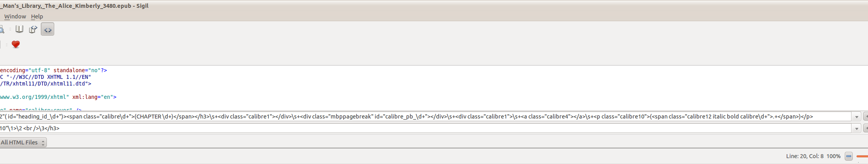Click the Line 20, Col 8 indicator
This screenshot has width=868, height=164.
805,156
